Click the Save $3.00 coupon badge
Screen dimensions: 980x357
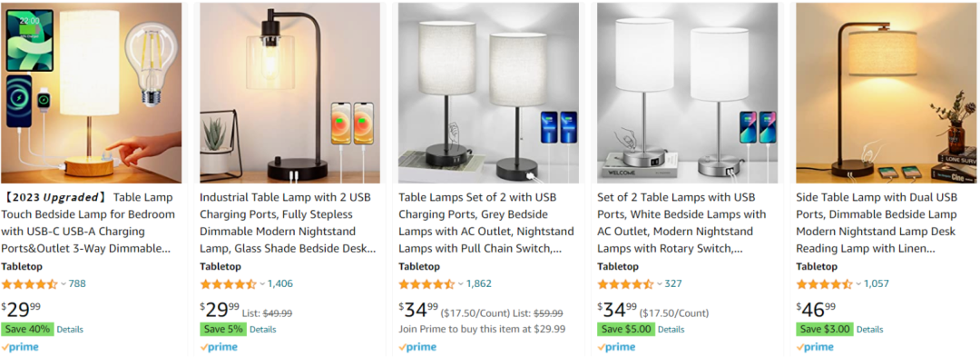[x=825, y=329]
